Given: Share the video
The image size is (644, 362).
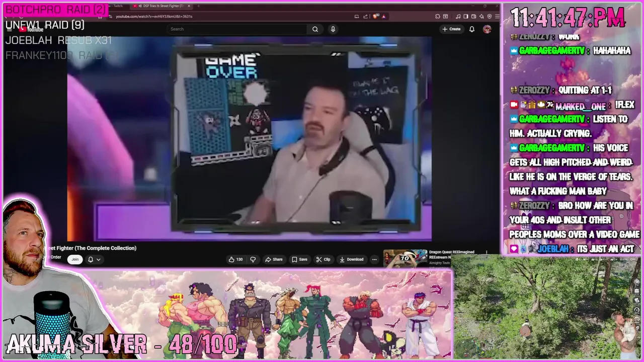Looking at the screenshot, I should pyautogui.click(x=274, y=259).
